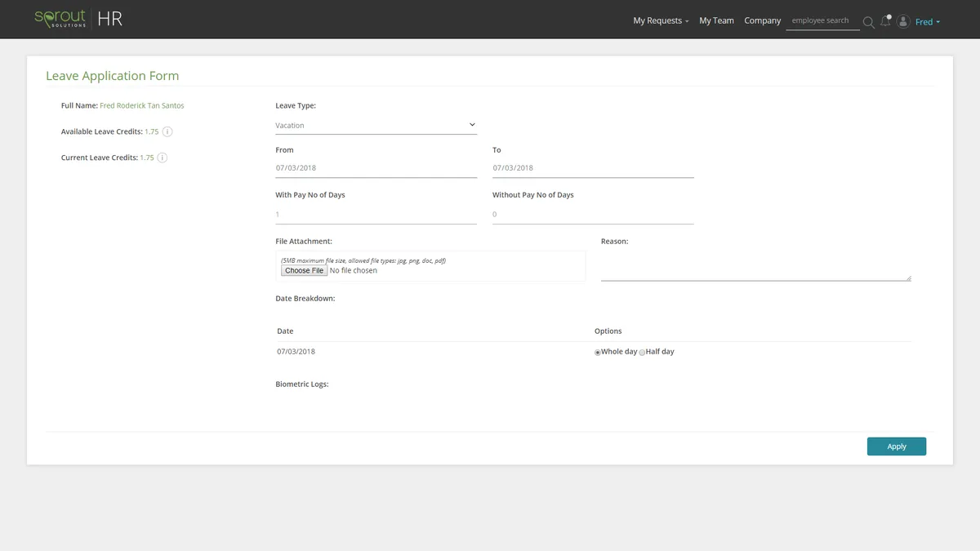Go to My Team
Viewport: 980px width, 551px height.
click(716, 20)
